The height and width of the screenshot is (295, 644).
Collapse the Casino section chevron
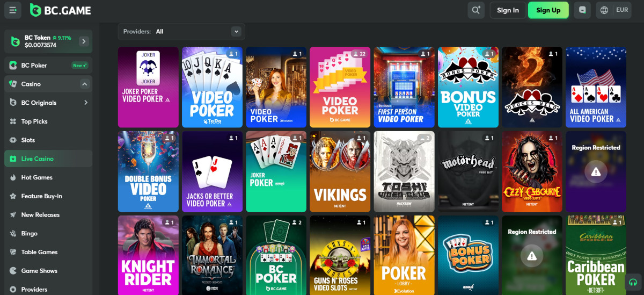[x=84, y=84]
